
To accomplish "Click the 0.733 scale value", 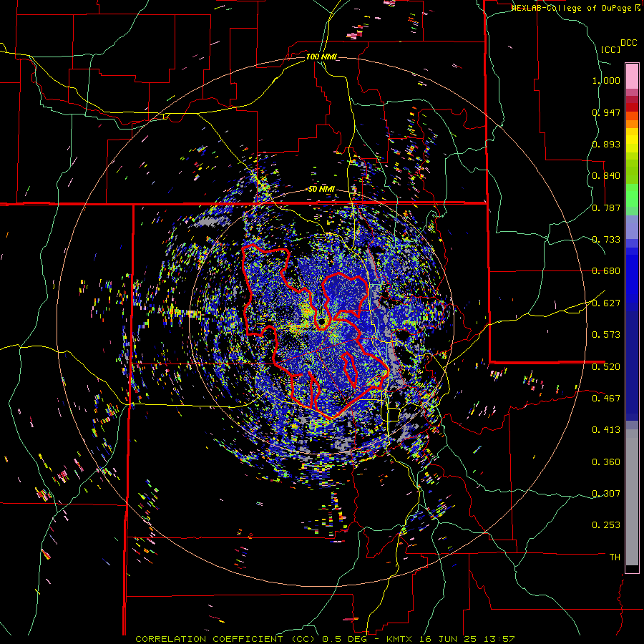I will (606, 240).
